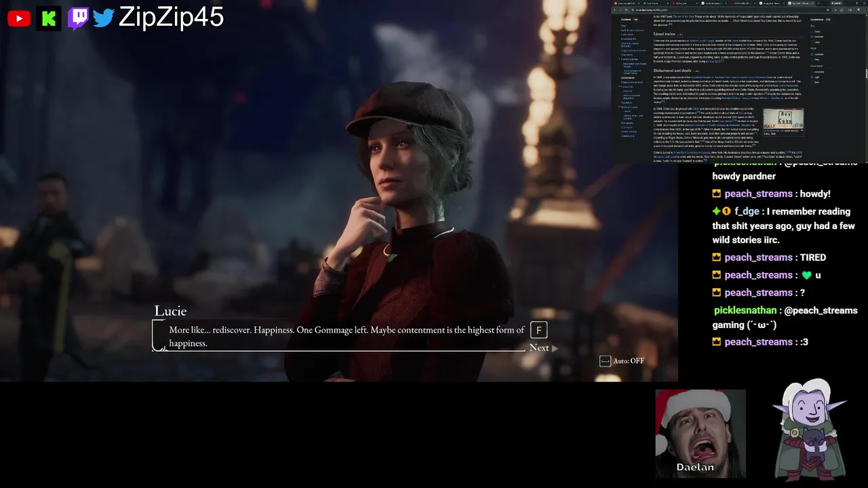868x488 pixels.
Task: Click the Lucie speaker name label
Action: click(170, 311)
